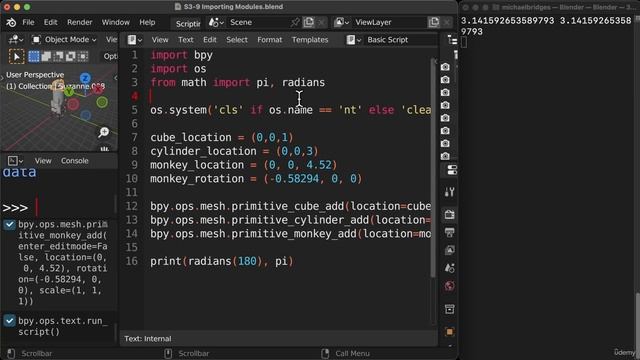The height and width of the screenshot is (360, 640).
Task: Choose the Set new selection mode icon
Action: click(34, 56)
